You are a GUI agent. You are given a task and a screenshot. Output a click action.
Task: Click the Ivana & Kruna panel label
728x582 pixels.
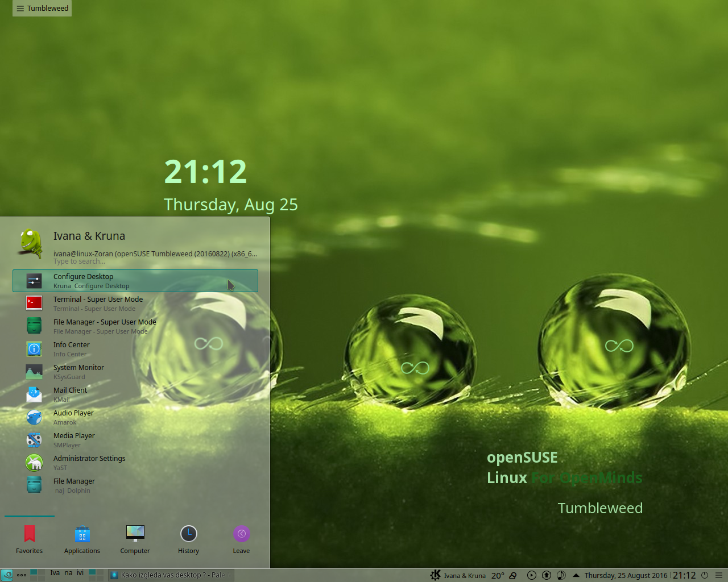[x=465, y=576]
